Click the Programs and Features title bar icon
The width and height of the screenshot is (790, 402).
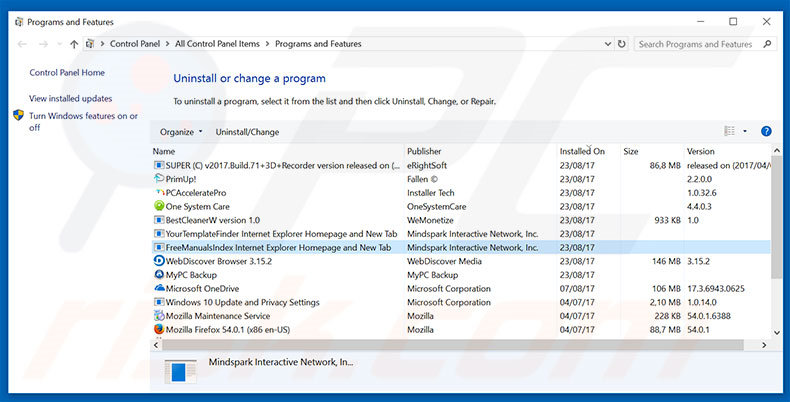[19, 22]
